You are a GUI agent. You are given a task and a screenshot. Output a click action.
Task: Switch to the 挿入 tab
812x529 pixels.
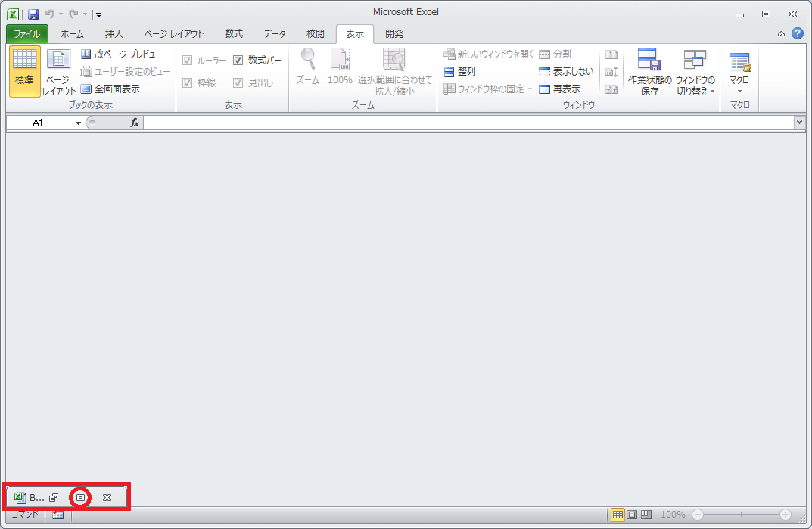pos(114,34)
